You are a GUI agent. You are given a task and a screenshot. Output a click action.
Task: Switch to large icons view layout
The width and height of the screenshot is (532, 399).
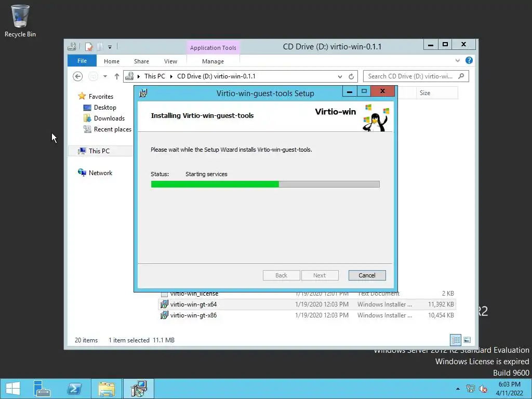pos(467,340)
